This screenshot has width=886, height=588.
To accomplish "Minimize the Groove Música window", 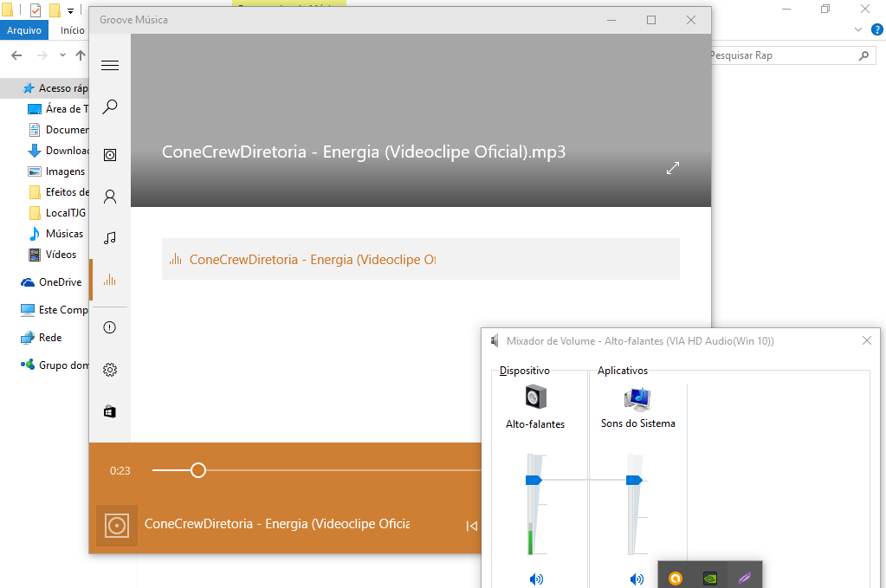I will (611, 20).
